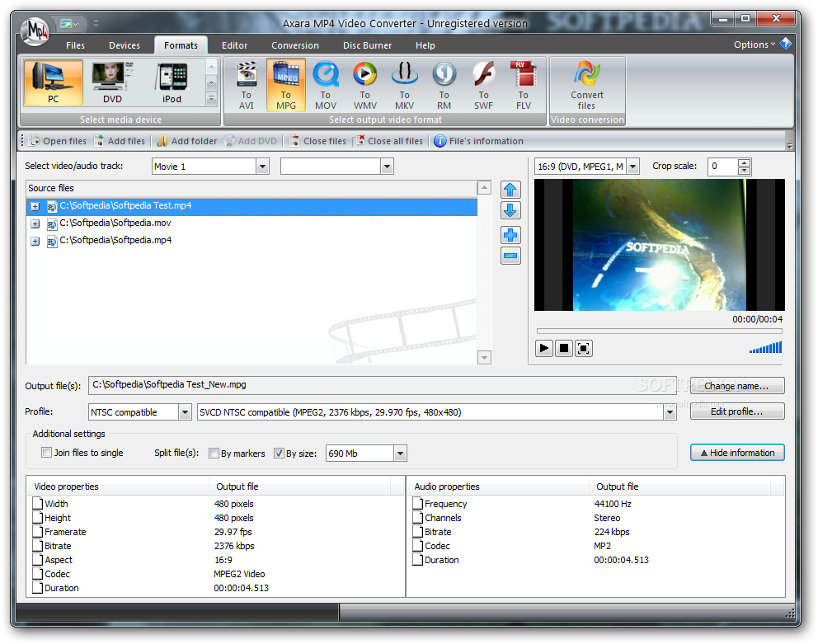Image resolution: width=818 pixels, height=644 pixels.
Task: Open the Devices tab
Action: point(125,45)
